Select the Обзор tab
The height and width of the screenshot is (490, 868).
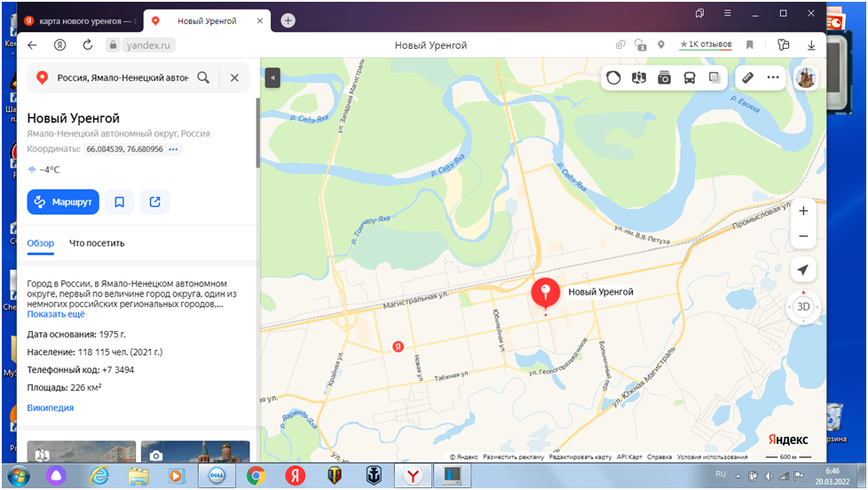click(x=41, y=243)
